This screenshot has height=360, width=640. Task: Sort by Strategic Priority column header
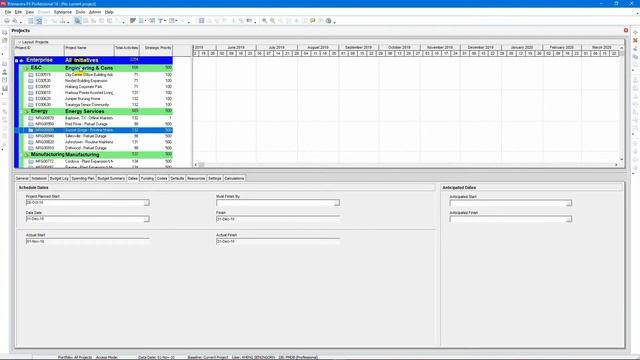pyautogui.click(x=156, y=50)
